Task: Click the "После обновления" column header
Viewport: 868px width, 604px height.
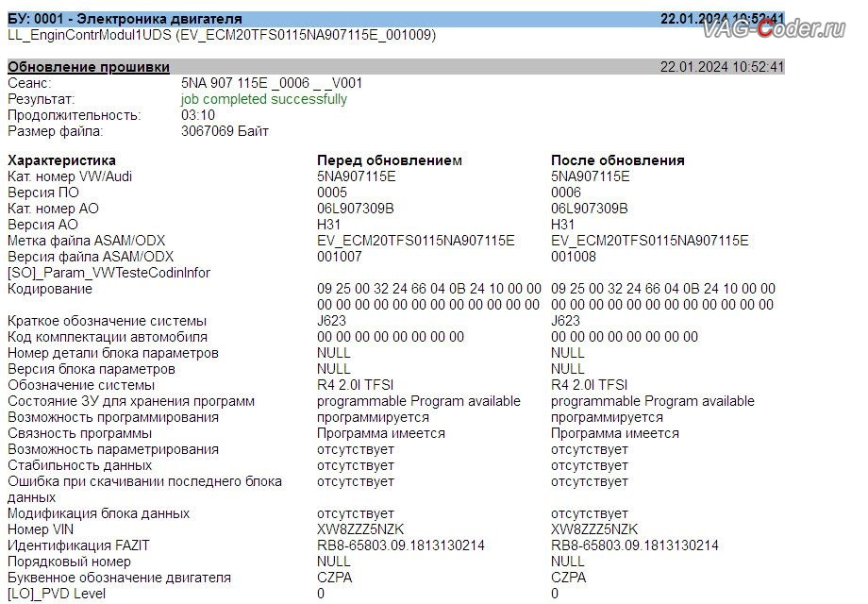Action: (617, 160)
